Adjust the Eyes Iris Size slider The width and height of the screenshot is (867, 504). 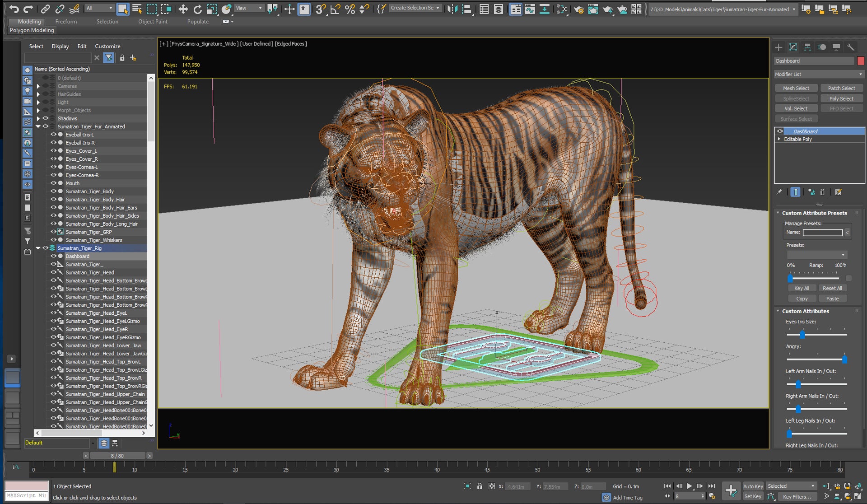(802, 335)
